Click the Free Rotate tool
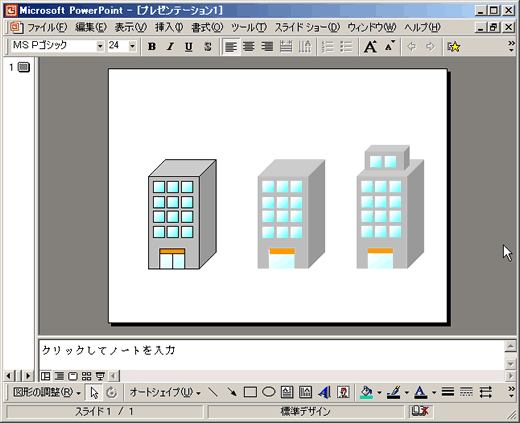This screenshot has height=423, width=520. (112, 393)
